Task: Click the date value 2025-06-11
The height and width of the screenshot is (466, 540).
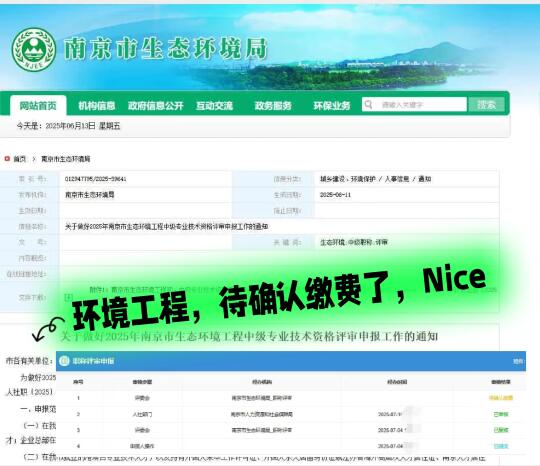Action: [x=335, y=195]
